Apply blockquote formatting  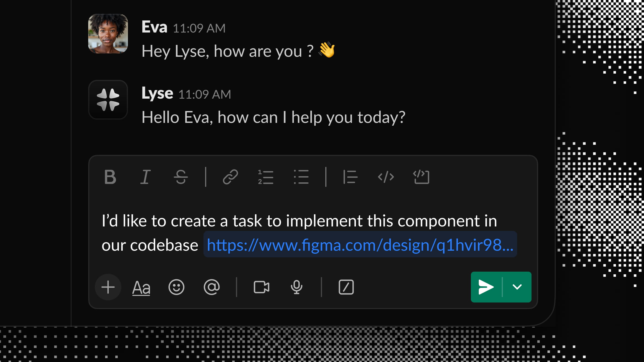(x=350, y=177)
